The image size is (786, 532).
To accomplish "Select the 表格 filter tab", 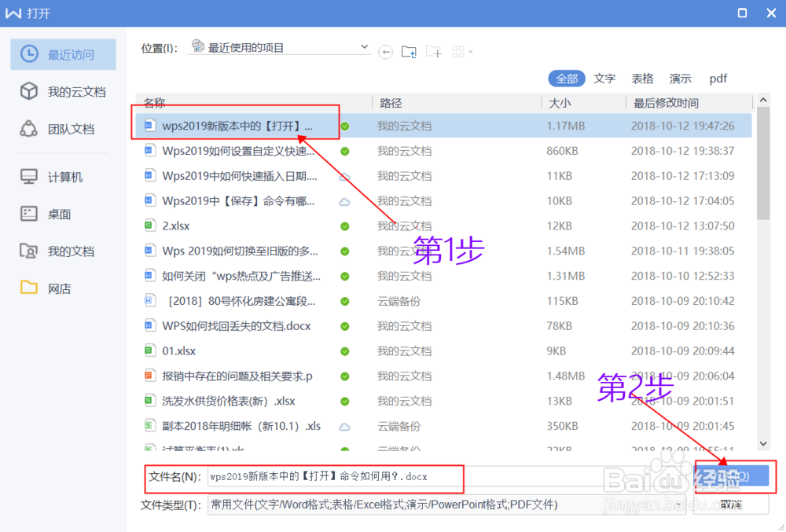I will click(642, 79).
